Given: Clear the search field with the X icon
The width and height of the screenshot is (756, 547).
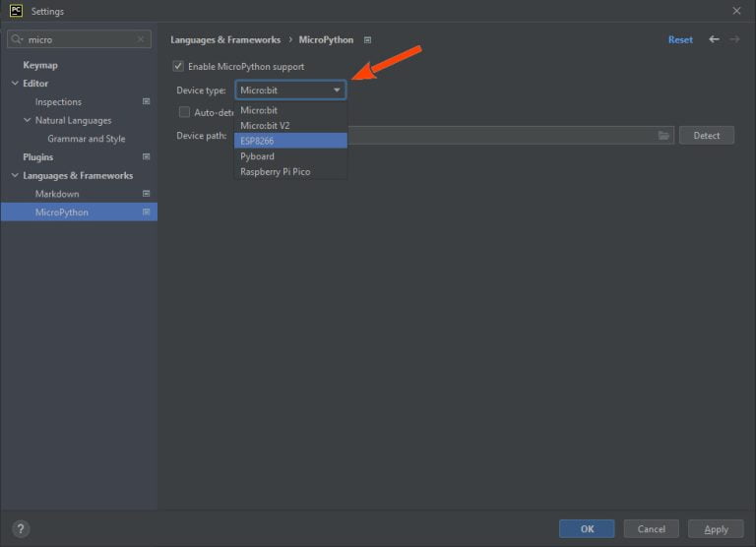Looking at the screenshot, I should pyautogui.click(x=142, y=40).
